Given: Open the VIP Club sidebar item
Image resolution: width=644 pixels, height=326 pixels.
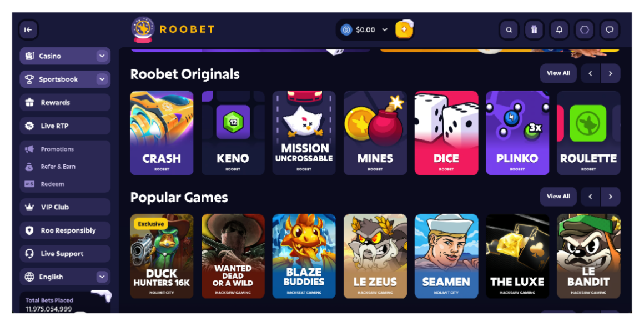Looking at the screenshot, I should pos(65,207).
